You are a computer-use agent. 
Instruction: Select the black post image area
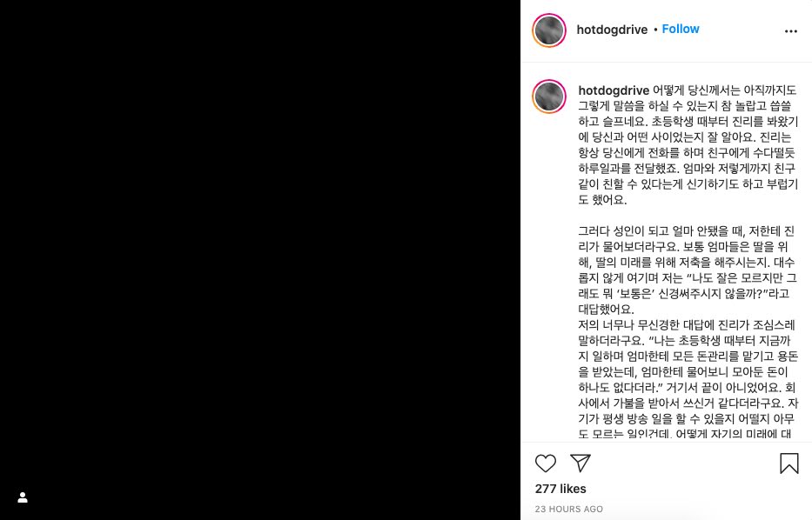pos(260,260)
